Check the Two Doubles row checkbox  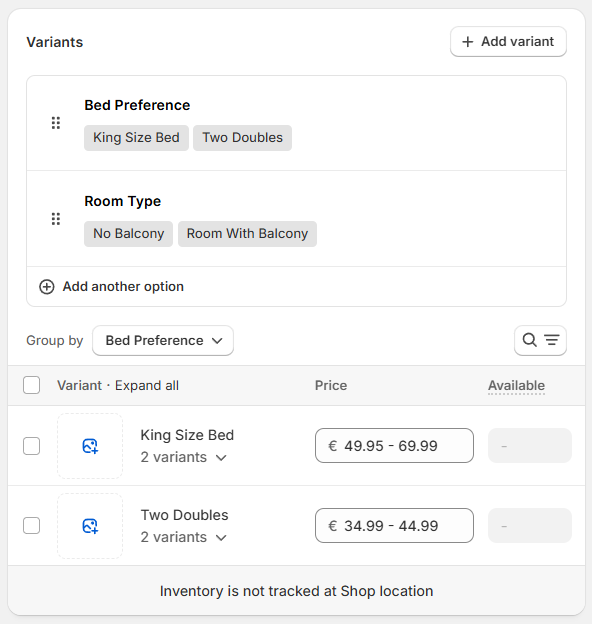tap(31, 526)
